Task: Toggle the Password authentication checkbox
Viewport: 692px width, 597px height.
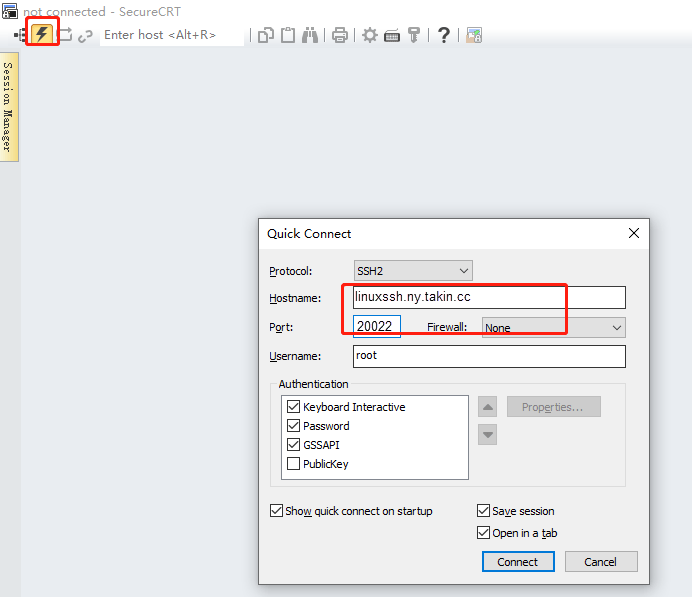Action: [293, 425]
